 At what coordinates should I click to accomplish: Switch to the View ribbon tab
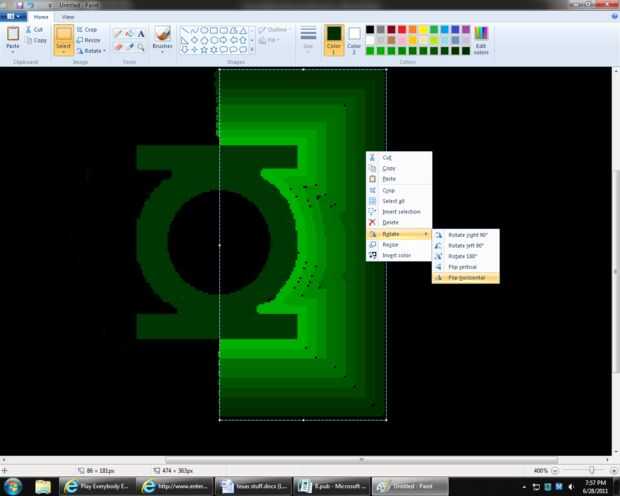point(68,17)
